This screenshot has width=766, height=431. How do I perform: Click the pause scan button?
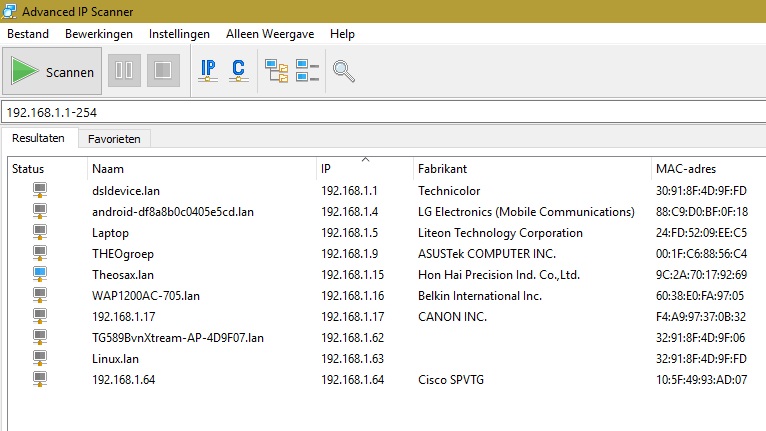click(124, 70)
